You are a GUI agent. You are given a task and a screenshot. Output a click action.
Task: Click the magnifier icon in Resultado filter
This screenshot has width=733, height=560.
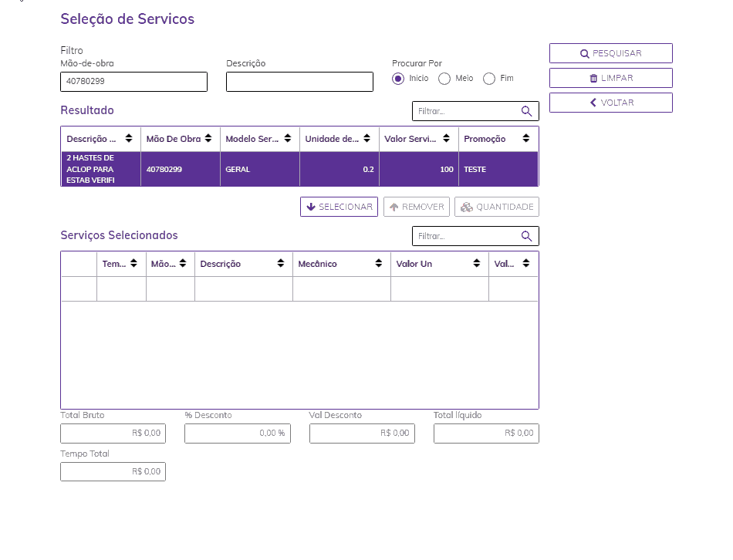coord(526,111)
